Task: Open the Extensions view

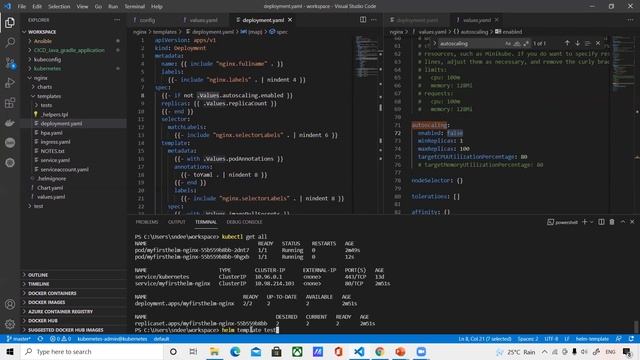Action: [10, 102]
